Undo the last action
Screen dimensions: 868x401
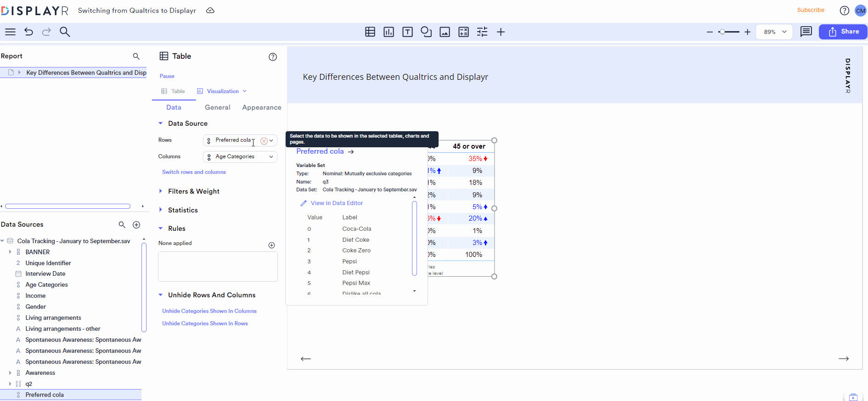28,32
